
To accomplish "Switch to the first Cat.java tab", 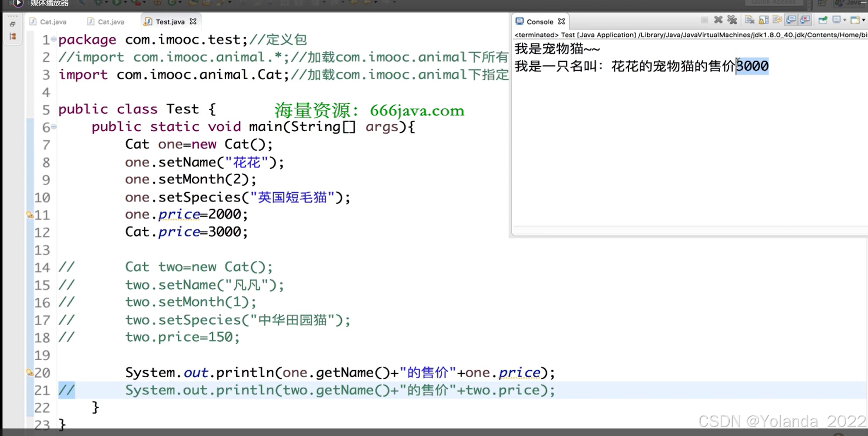I will coord(48,21).
